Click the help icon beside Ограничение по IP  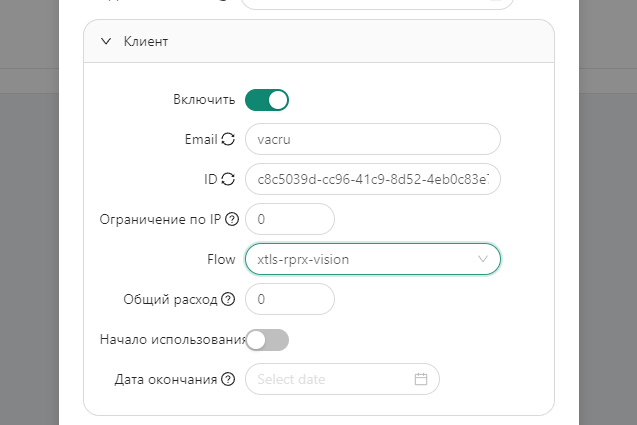232,219
